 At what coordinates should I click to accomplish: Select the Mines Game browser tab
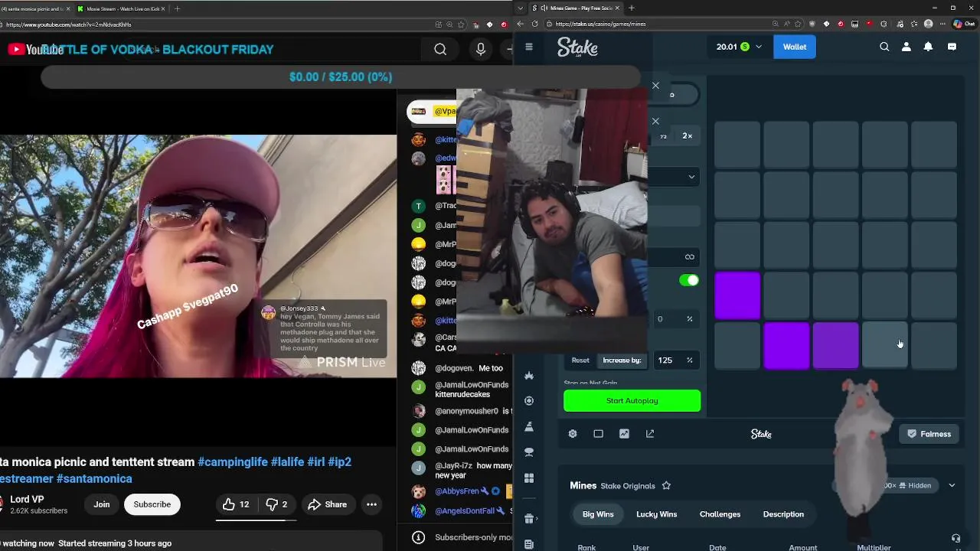point(578,8)
